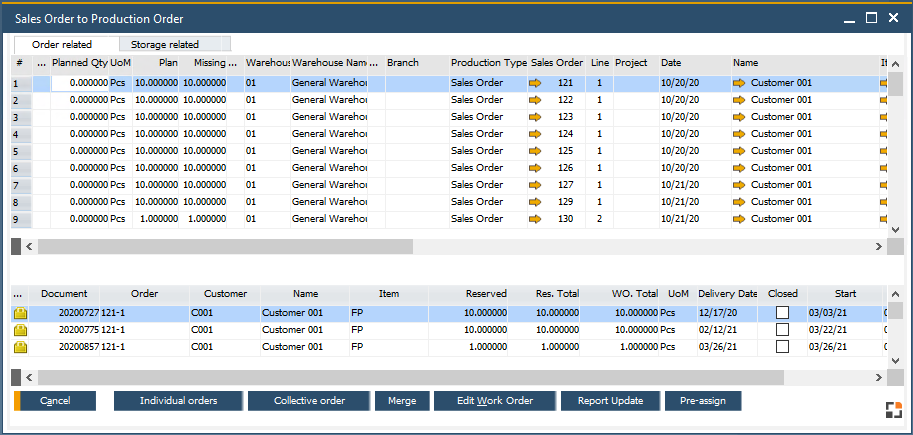Click yellow lock icon for document 20200857

click(20, 347)
